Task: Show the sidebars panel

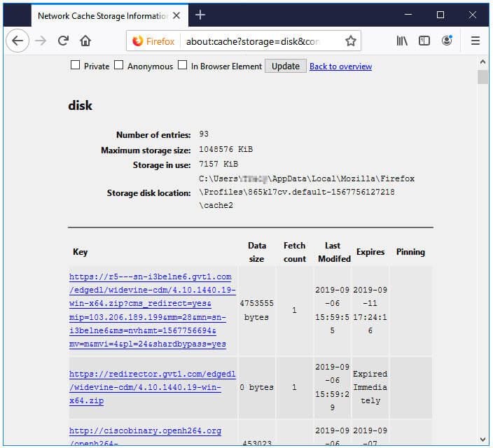Action: [x=424, y=41]
